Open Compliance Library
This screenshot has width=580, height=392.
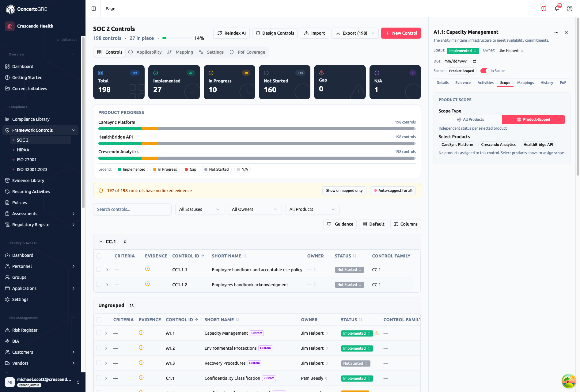coord(31,119)
